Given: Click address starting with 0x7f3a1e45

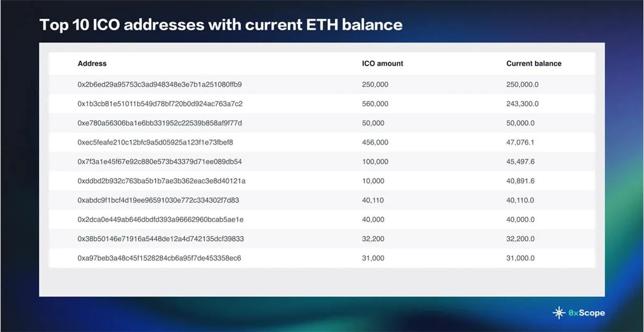Looking at the screenshot, I should [160, 162].
